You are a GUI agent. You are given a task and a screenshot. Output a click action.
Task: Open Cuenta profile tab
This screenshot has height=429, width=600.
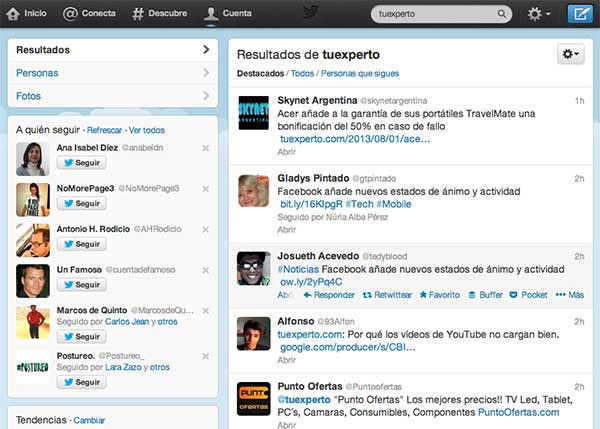(x=228, y=13)
